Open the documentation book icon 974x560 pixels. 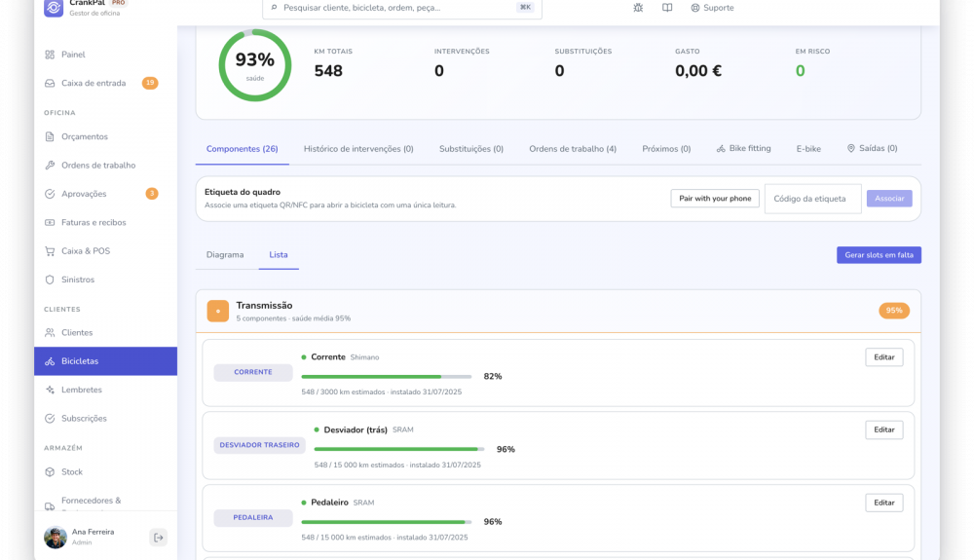tap(667, 8)
